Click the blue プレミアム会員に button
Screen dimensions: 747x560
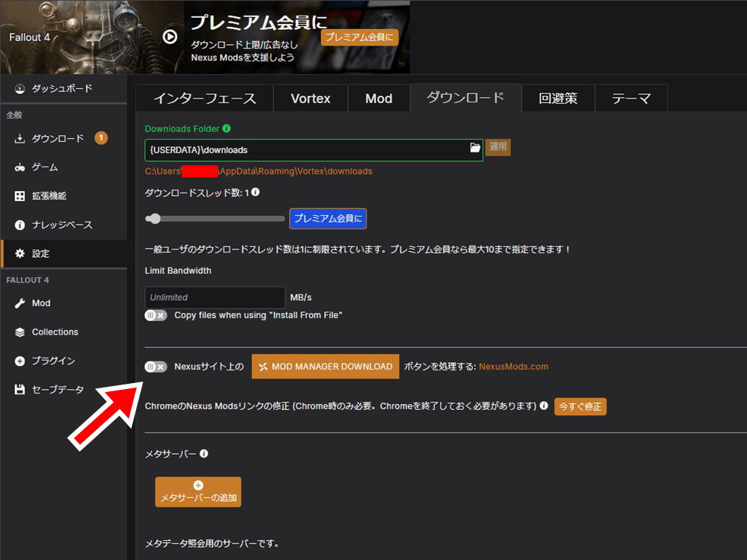tap(328, 219)
